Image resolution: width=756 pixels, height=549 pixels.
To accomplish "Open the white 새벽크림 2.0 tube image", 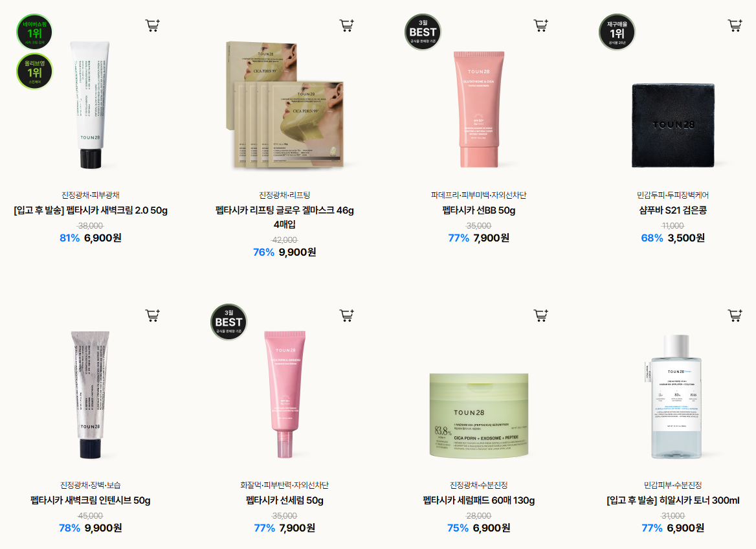I will coord(91,105).
